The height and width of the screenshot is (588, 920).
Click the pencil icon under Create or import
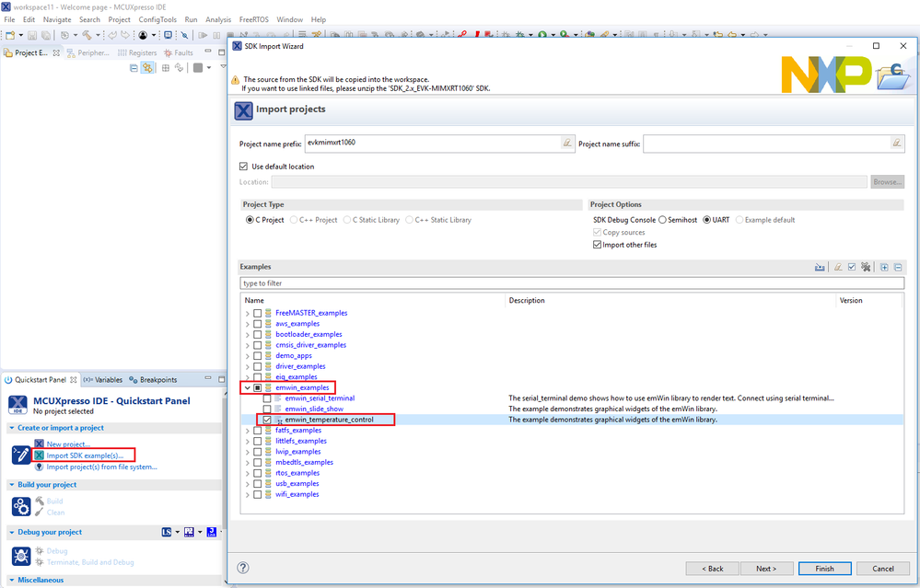[21, 455]
